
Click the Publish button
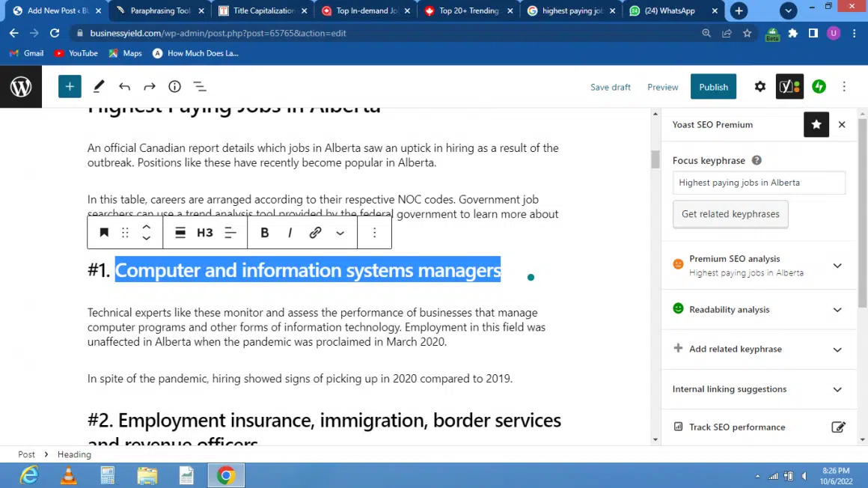tap(713, 87)
